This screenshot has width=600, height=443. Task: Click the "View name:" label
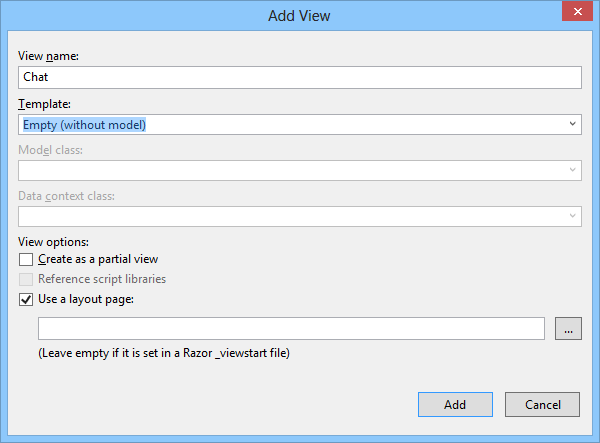[48, 56]
